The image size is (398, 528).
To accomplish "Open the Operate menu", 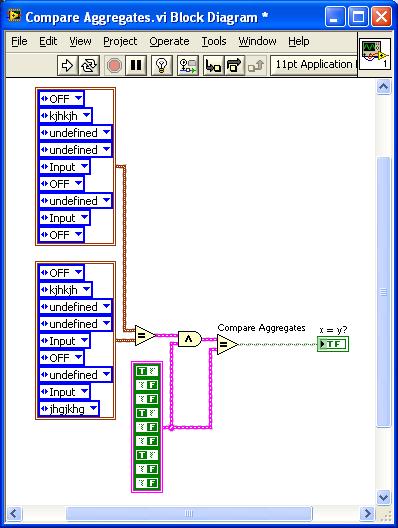I will click(x=169, y=41).
